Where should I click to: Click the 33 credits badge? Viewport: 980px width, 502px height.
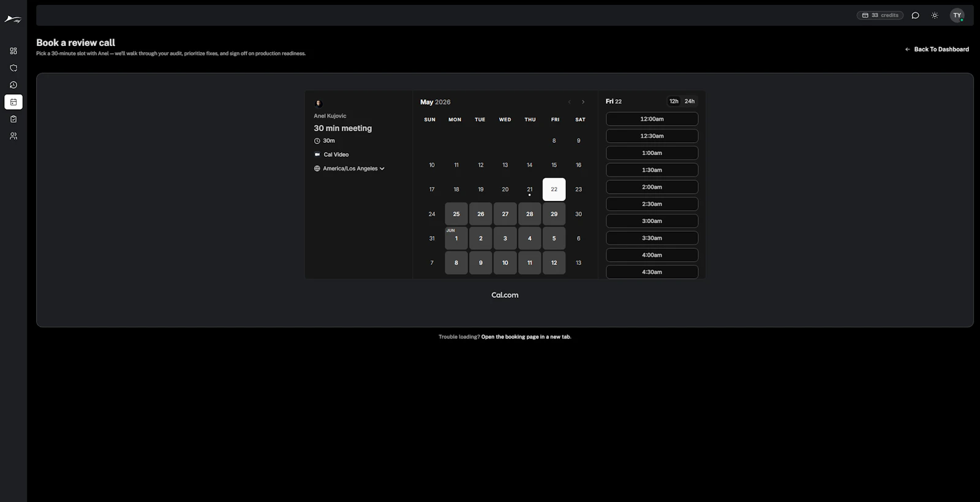tap(880, 15)
